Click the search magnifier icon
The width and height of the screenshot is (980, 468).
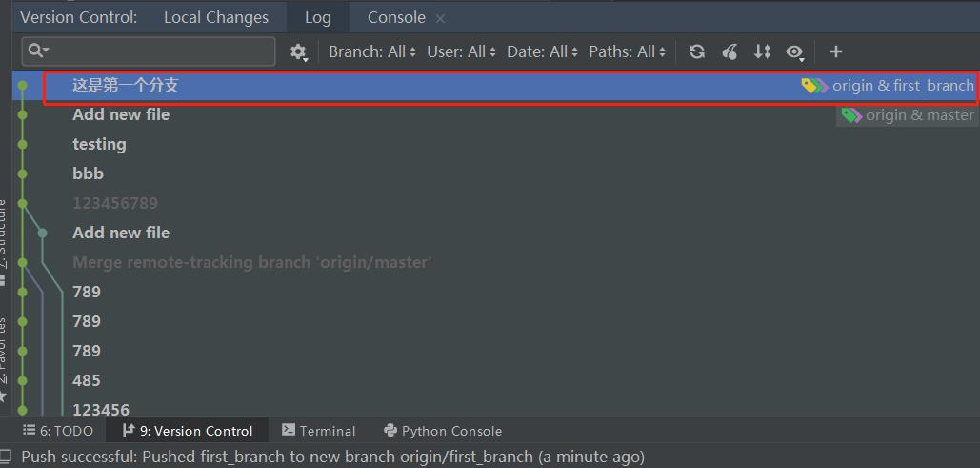37,51
